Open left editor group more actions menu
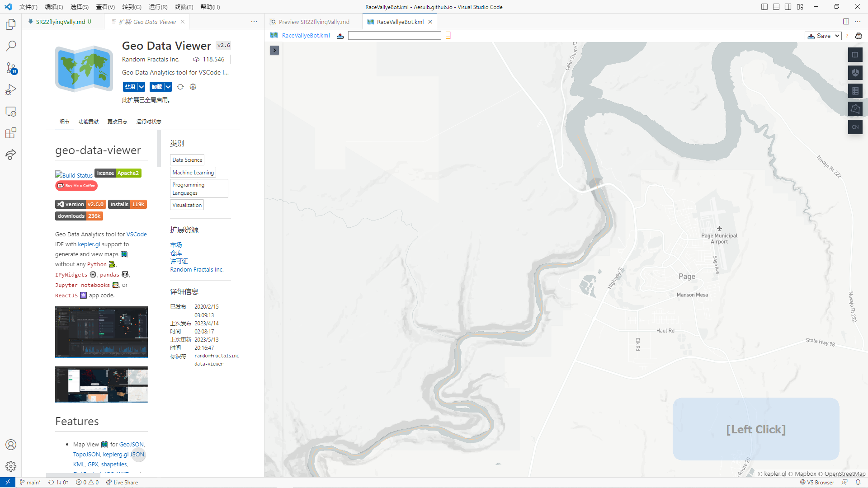 pos(254,22)
